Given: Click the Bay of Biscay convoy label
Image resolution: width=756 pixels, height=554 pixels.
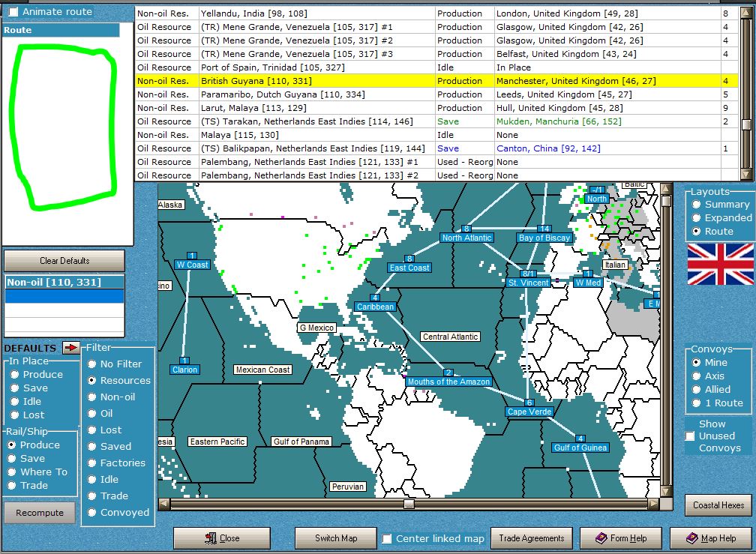Looking at the screenshot, I should pyautogui.click(x=544, y=238).
